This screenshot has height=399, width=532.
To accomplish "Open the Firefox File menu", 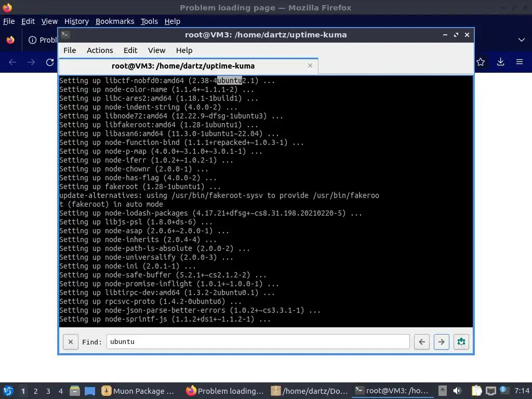I will click(9, 21).
